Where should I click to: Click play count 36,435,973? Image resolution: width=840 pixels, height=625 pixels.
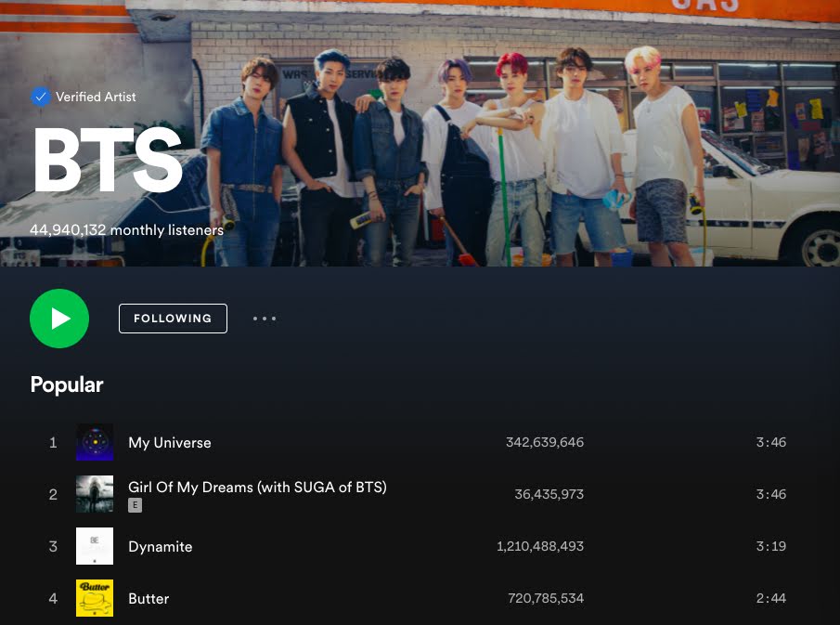tap(549, 494)
